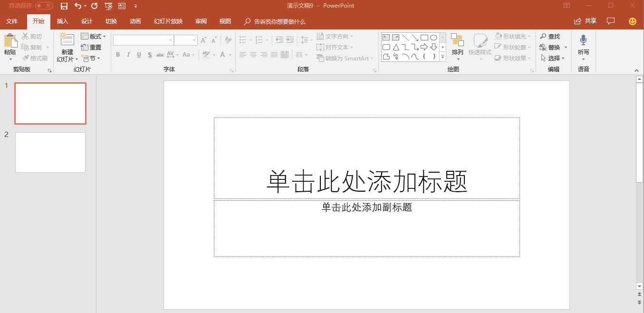
Task: Open the 版式 (Layout) dropdown
Action: click(94, 36)
